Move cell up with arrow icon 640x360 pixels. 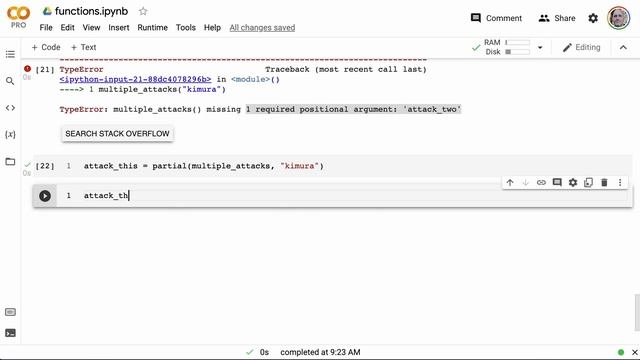click(510, 182)
